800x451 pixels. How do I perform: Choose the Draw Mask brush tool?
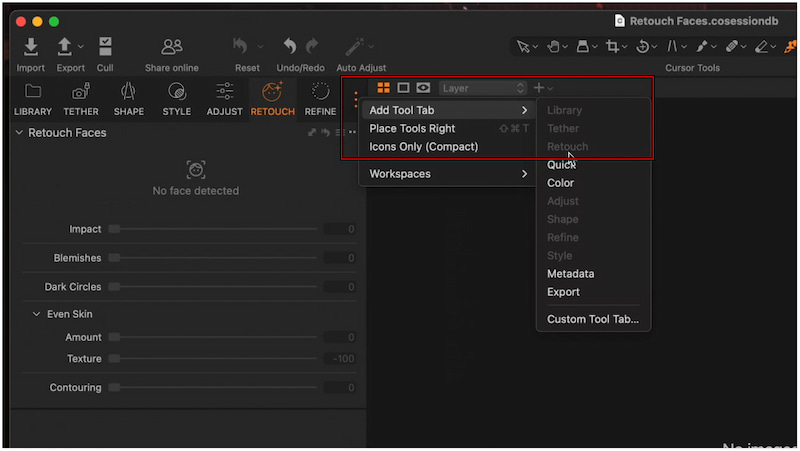(702, 46)
